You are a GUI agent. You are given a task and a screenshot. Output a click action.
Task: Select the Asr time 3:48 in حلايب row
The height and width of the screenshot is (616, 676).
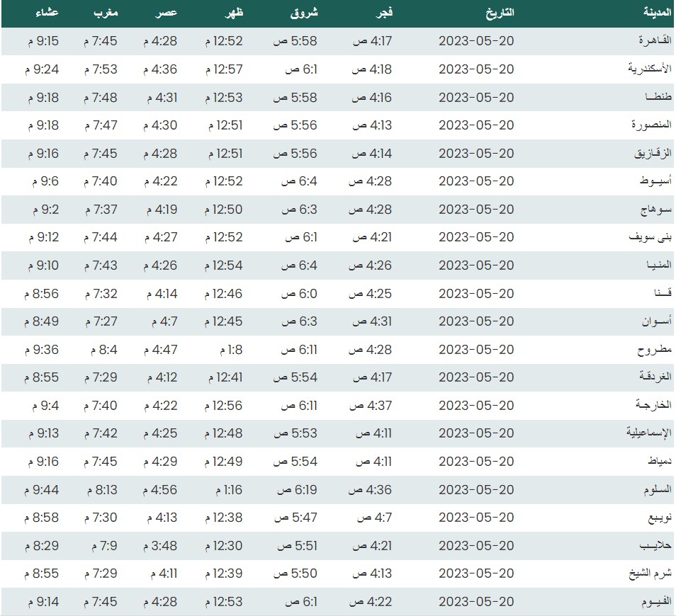pyautogui.click(x=161, y=546)
